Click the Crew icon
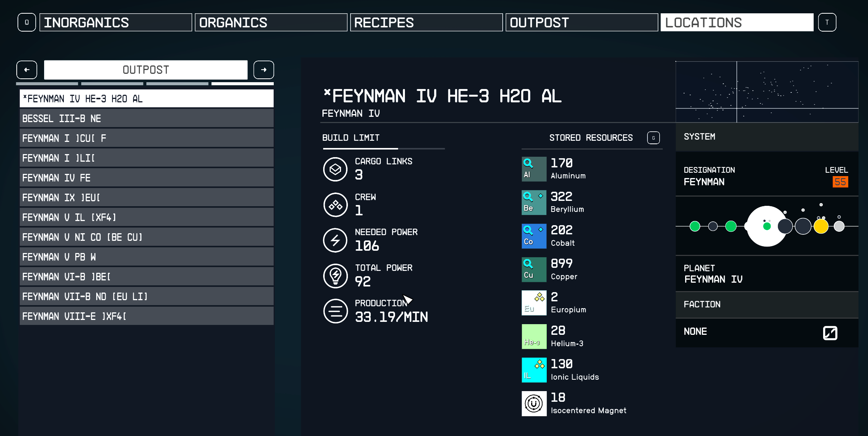The image size is (868, 436). click(335, 205)
